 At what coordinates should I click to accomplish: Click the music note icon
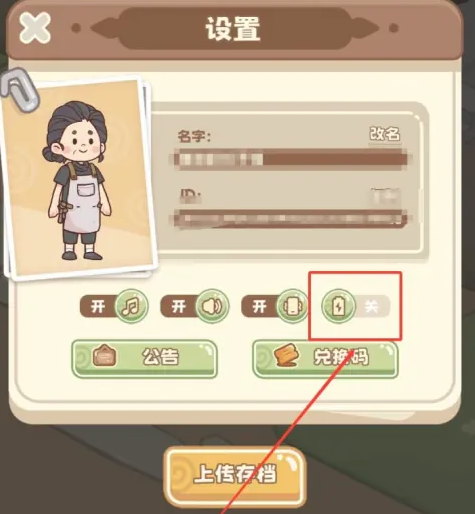click(131, 306)
